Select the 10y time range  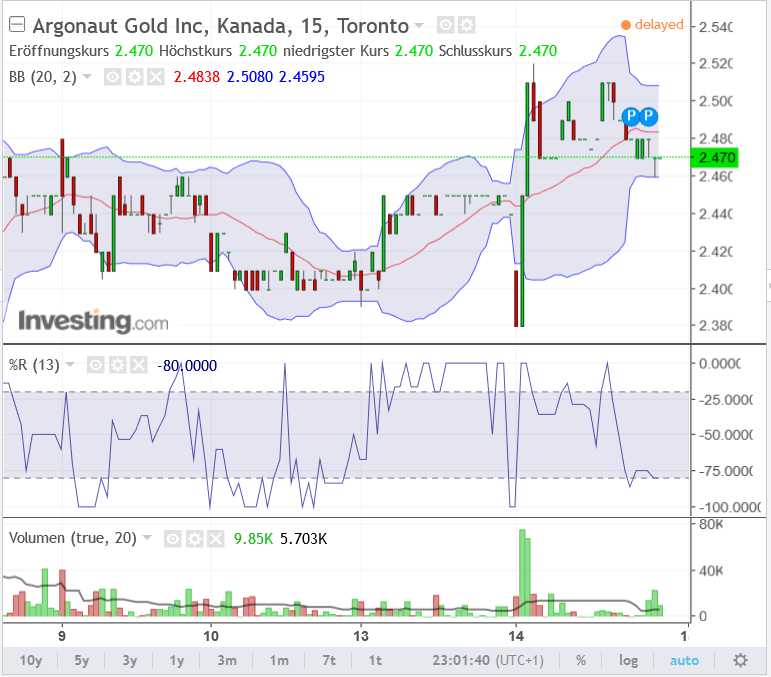[30, 660]
